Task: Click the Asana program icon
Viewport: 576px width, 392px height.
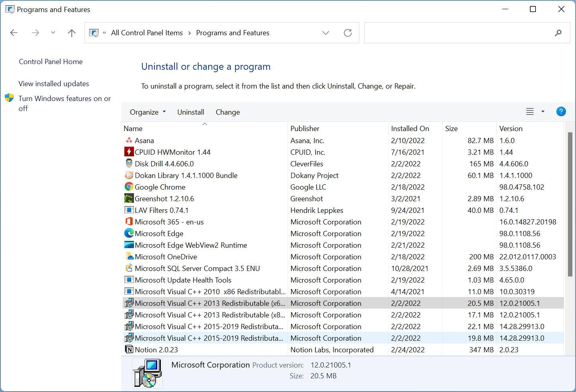Action: click(x=129, y=140)
